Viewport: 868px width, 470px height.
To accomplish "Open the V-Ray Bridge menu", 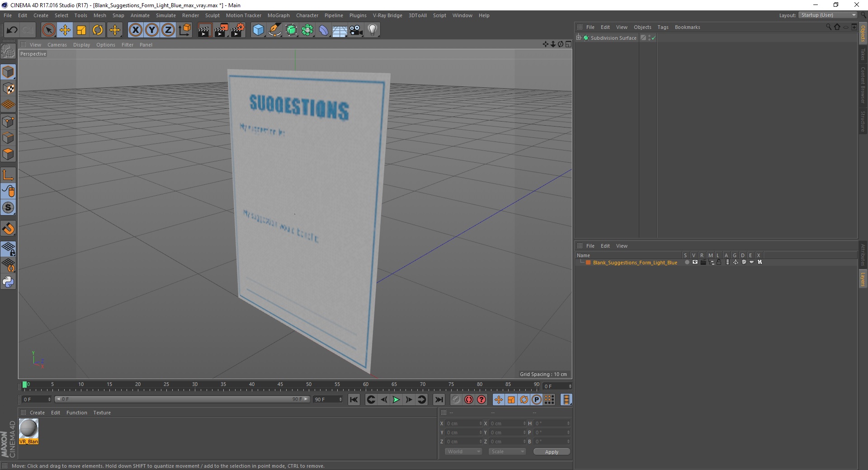I will 387,15.
